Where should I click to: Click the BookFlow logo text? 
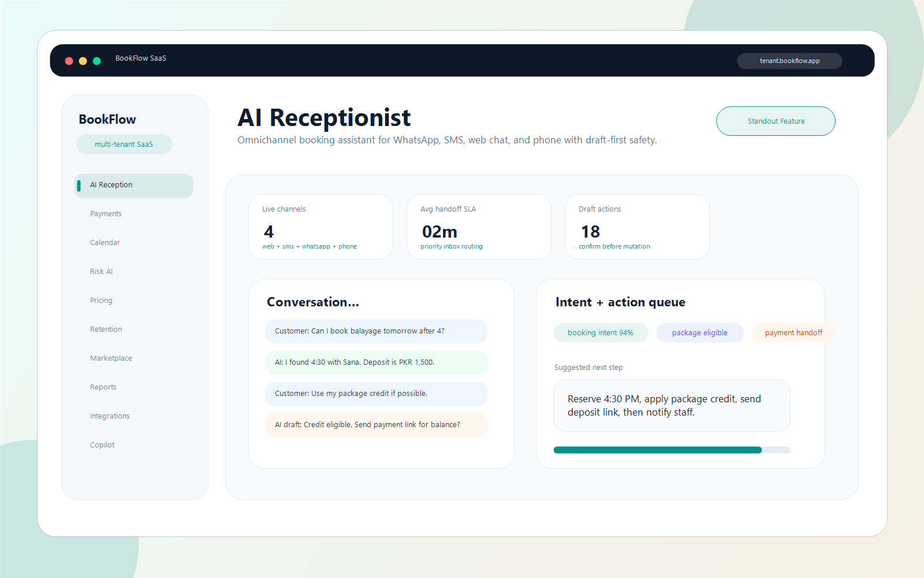click(107, 120)
